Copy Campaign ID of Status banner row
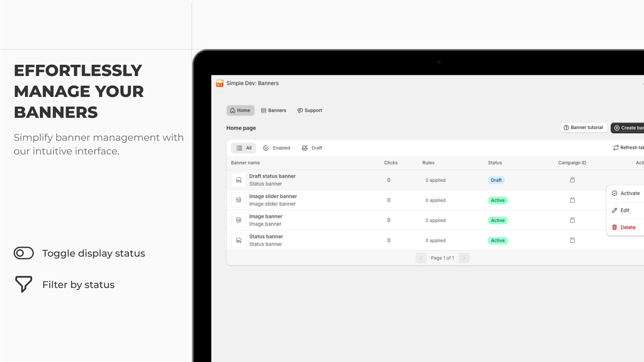 572,241
